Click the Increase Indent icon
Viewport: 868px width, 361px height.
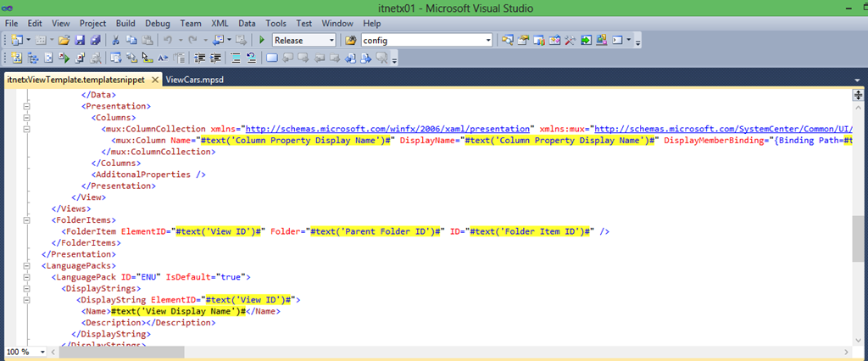216,58
